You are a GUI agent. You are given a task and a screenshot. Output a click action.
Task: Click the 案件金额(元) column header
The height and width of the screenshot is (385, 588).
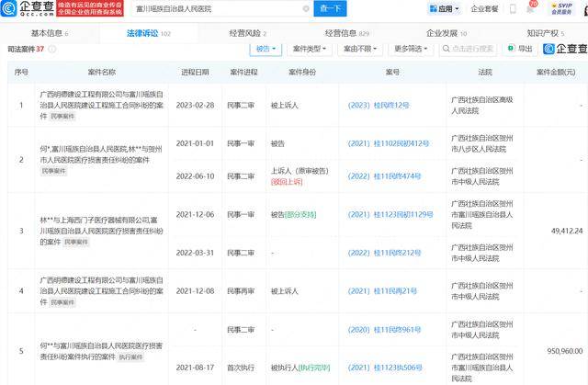[x=556, y=72]
